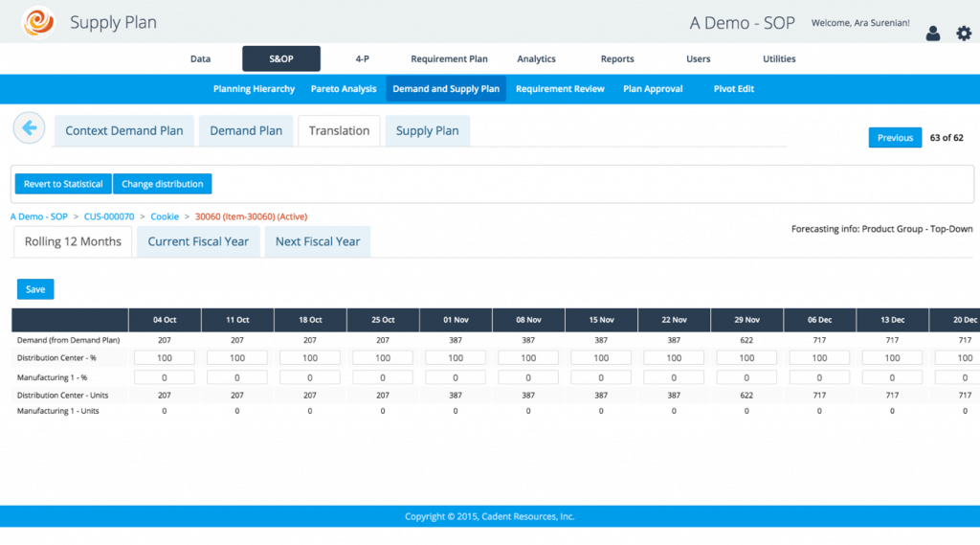Go to Planning Hierarchy
The image size is (980, 545).
[x=254, y=89]
